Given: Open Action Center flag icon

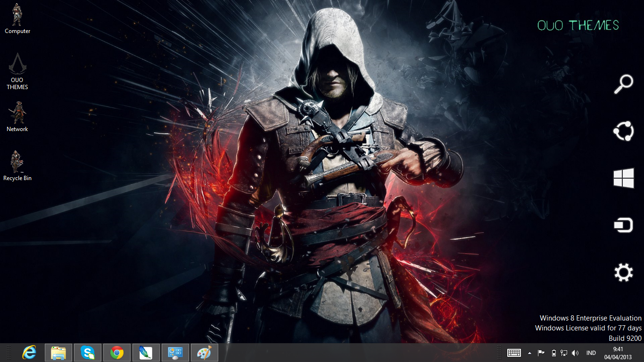Looking at the screenshot, I should point(541,353).
